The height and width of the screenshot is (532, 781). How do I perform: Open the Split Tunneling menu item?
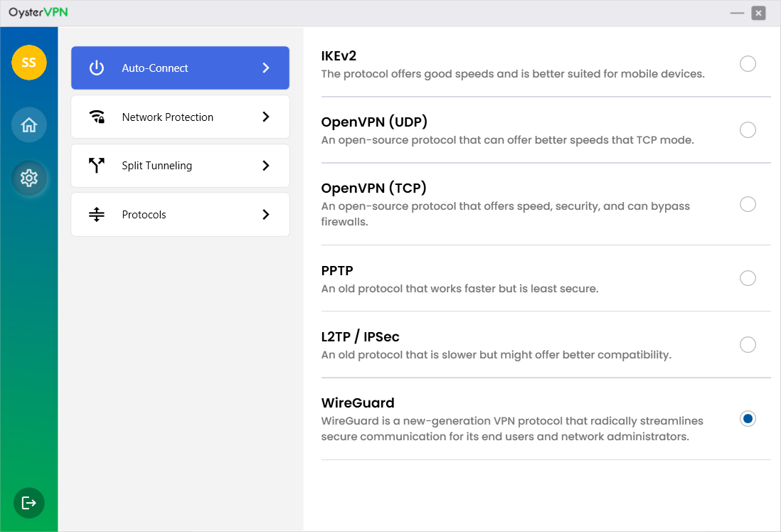coord(180,166)
